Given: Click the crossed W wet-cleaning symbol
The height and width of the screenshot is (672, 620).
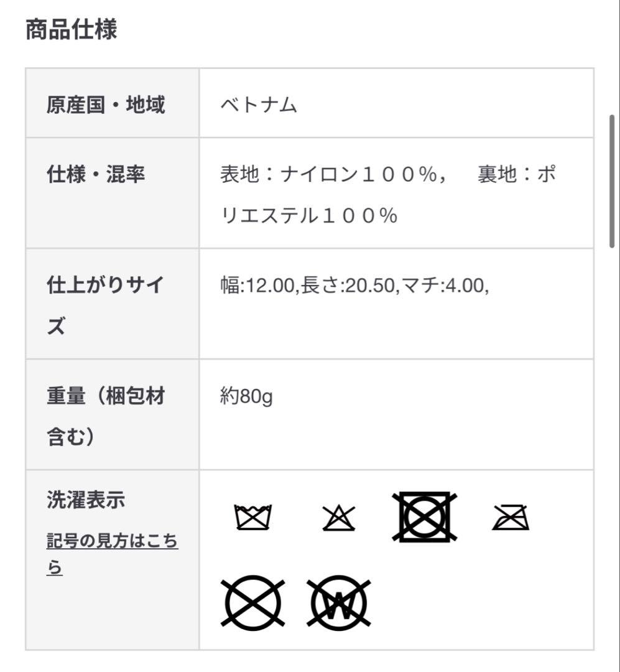Looking at the screenshot, I should click(339, 602).
